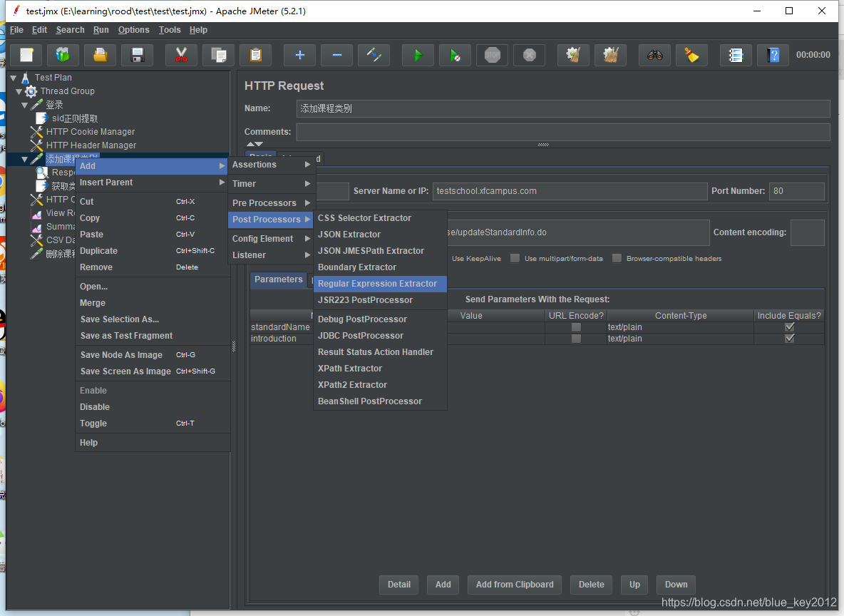
Task: Toggle Include Equals for the introduction row
Action: pyautogui.click(x=790, y=339)
